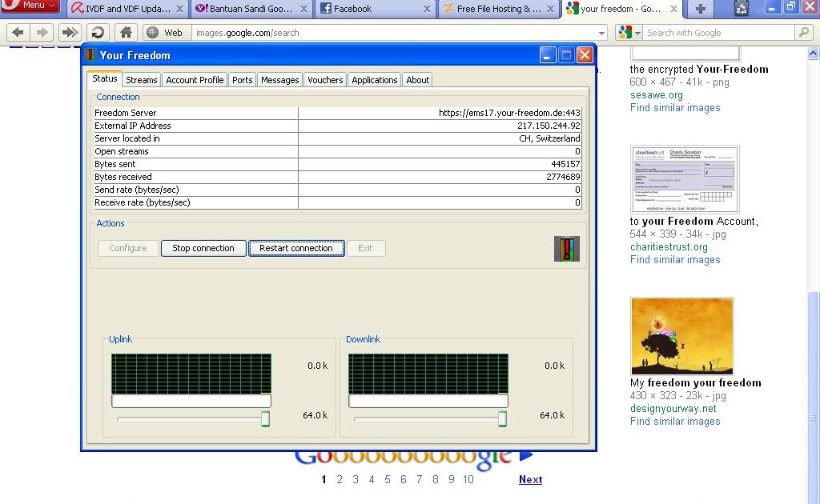820x504 pixels.
Task: Open the About tab
Action: (x=417, y=80)
